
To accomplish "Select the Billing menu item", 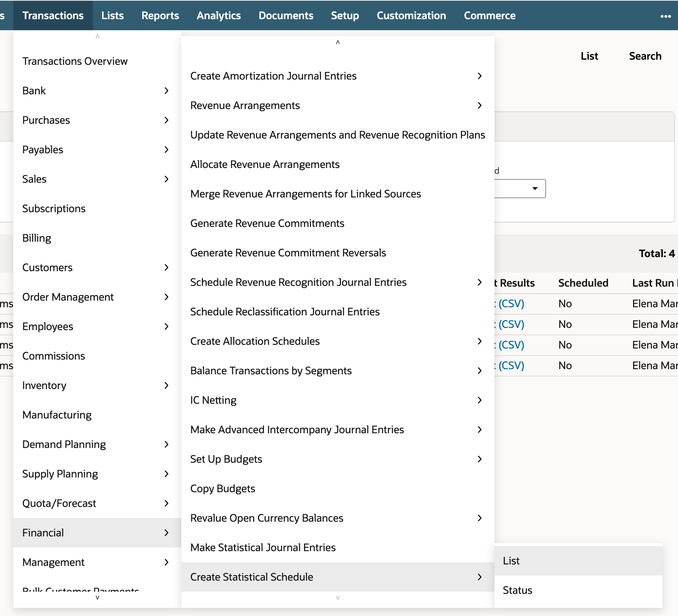I will click(97, 238).
